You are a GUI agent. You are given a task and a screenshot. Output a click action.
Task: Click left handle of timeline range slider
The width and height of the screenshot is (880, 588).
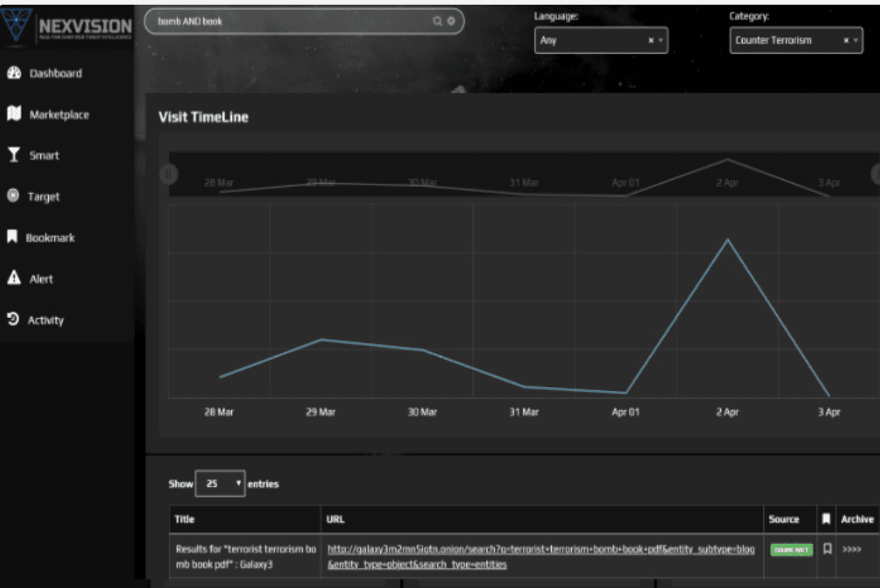168,174
